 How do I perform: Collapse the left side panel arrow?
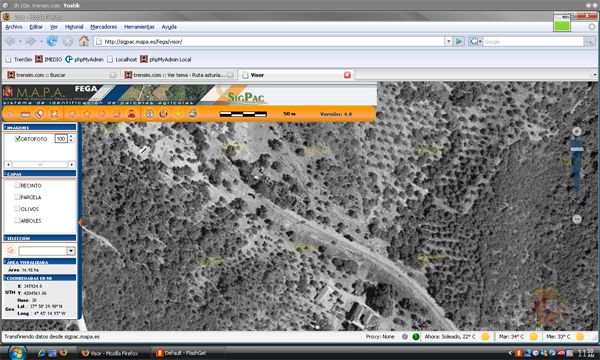(x=80, y=222)
